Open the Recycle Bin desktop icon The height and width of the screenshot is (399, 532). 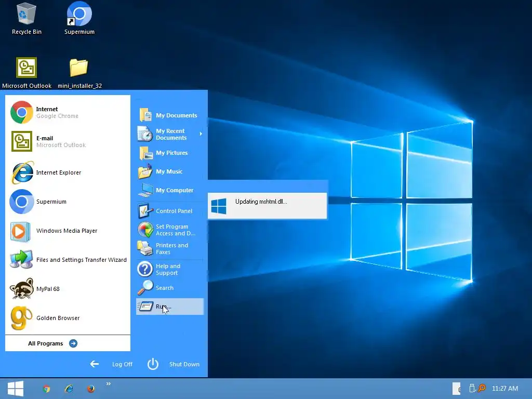tap(26, 19)
